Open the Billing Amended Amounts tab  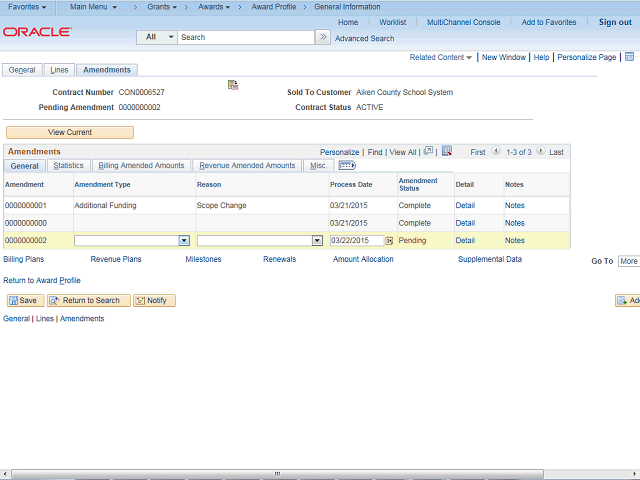click(x=141, y=165)
